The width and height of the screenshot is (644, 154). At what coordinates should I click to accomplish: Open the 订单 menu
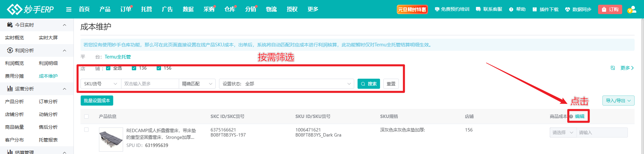[x=126, y=9]
